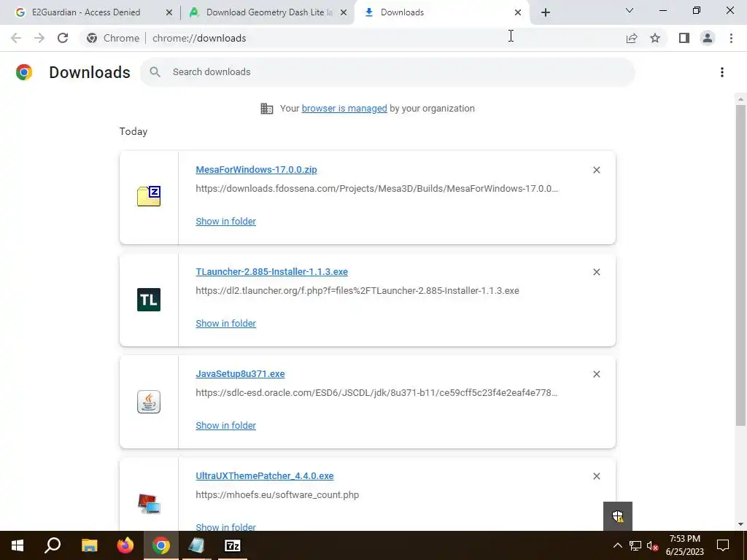Click the Chrome taskbar icon

pos(161,545)
